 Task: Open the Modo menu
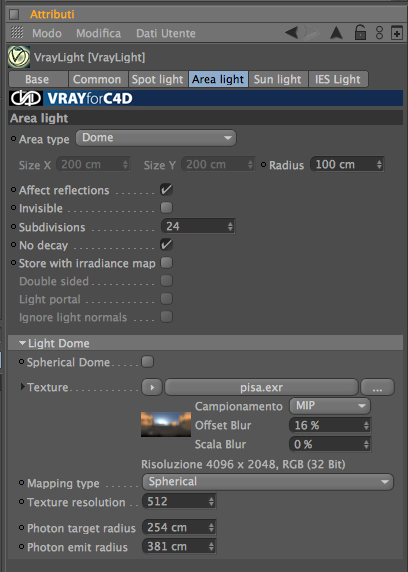(x=47, y=33)
